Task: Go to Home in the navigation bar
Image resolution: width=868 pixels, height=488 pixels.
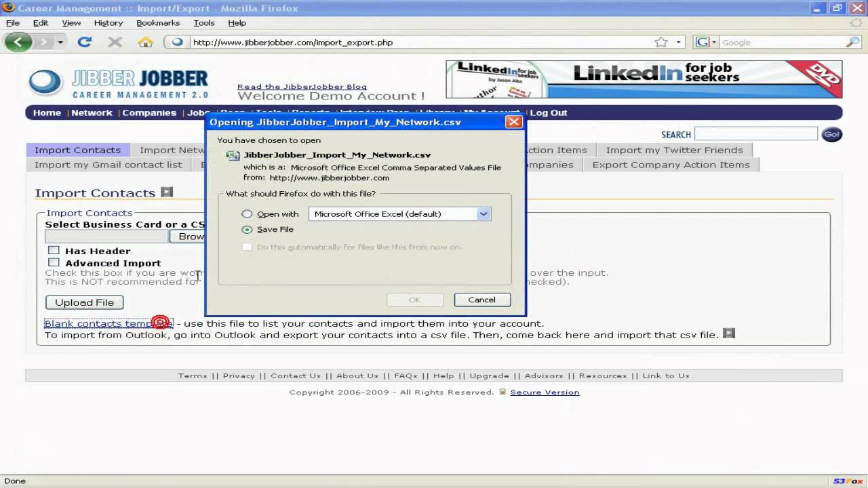Action: click(x=47, y=113)
